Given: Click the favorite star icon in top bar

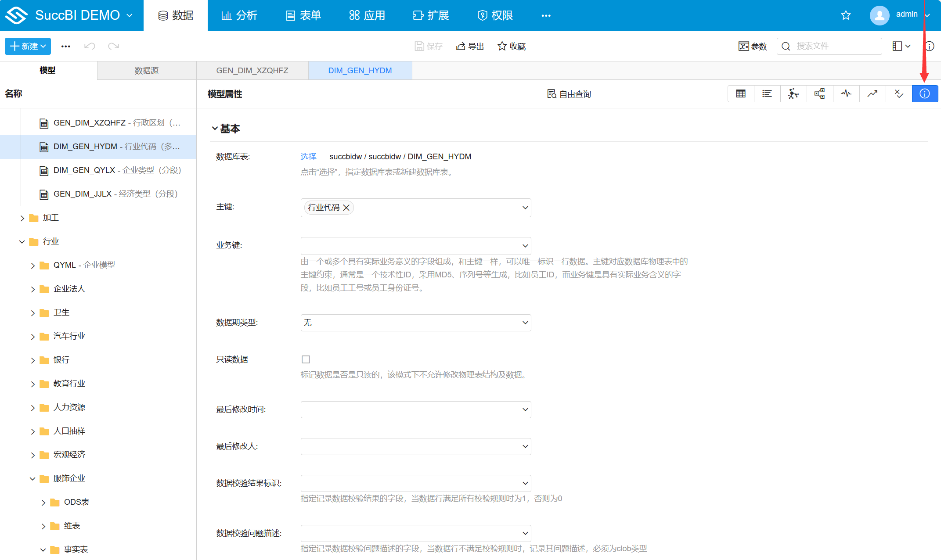Looking at the screenshot, I should tap(846, 15).
